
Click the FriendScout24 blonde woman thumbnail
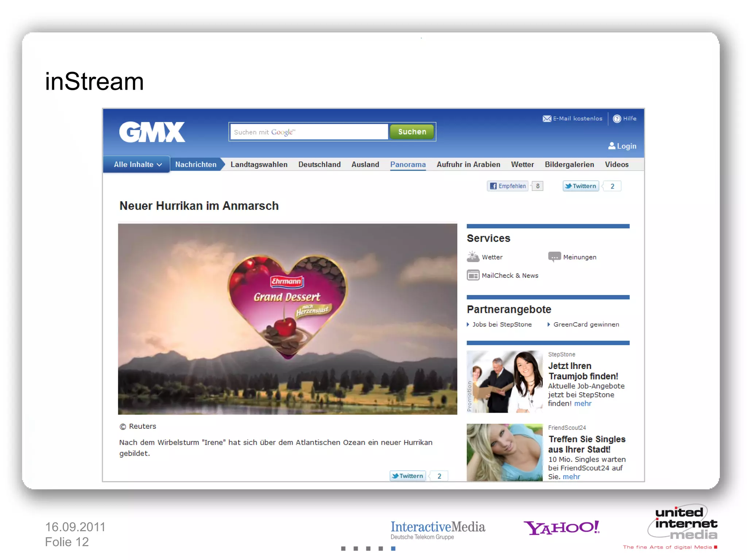(504, 452)
